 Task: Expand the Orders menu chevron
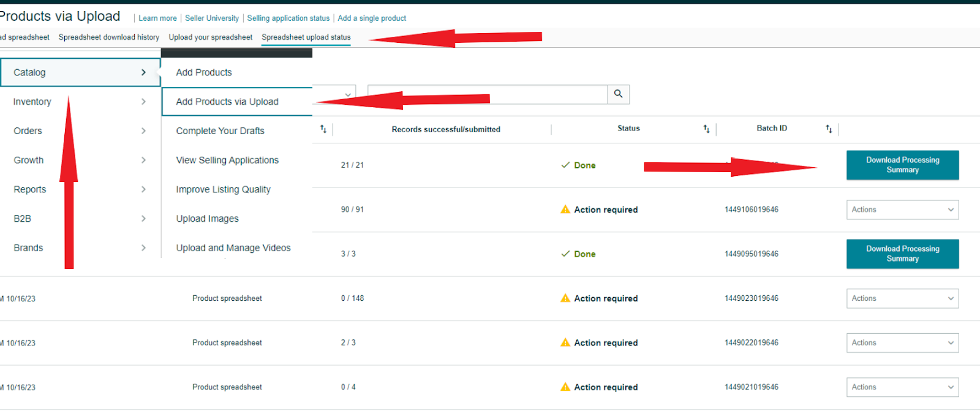143,131
